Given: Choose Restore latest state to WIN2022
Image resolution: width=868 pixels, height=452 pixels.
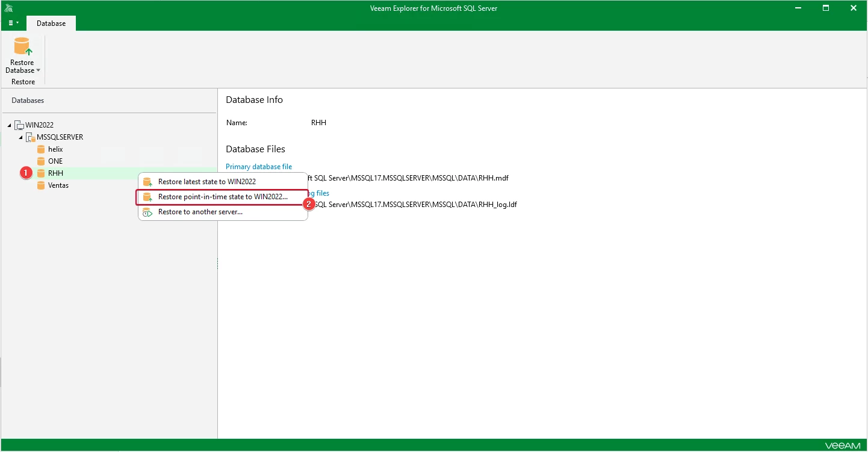Looking at the screenshot, I should click(223, 182).
